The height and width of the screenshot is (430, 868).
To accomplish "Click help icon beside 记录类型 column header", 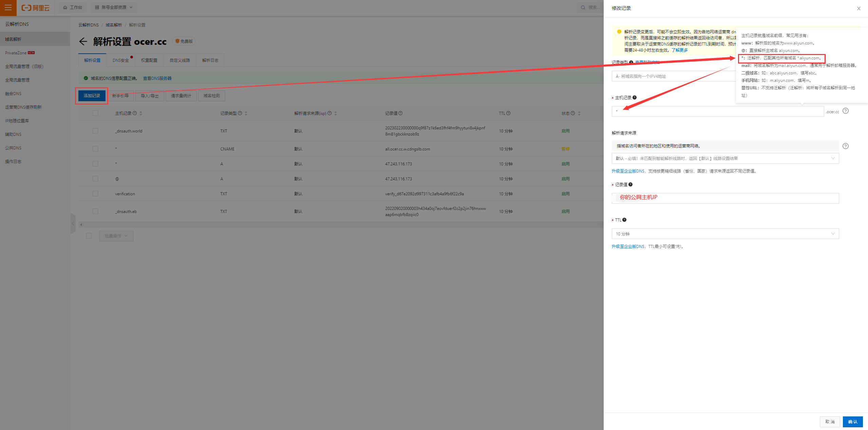I will pos(240,113).
